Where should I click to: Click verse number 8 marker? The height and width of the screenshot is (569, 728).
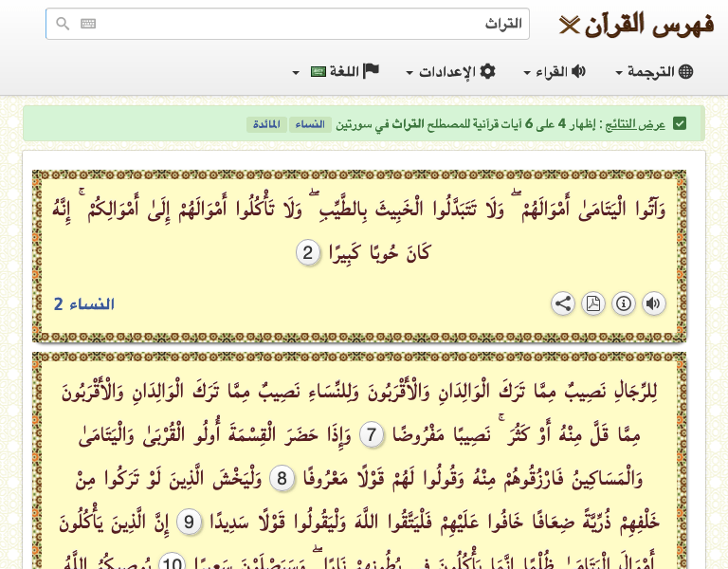pyautogui.click(x=281, y=479)
